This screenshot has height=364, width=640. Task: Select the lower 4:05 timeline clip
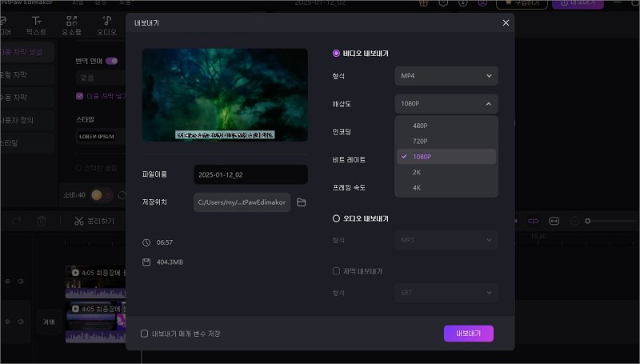(x=95, y=322)
